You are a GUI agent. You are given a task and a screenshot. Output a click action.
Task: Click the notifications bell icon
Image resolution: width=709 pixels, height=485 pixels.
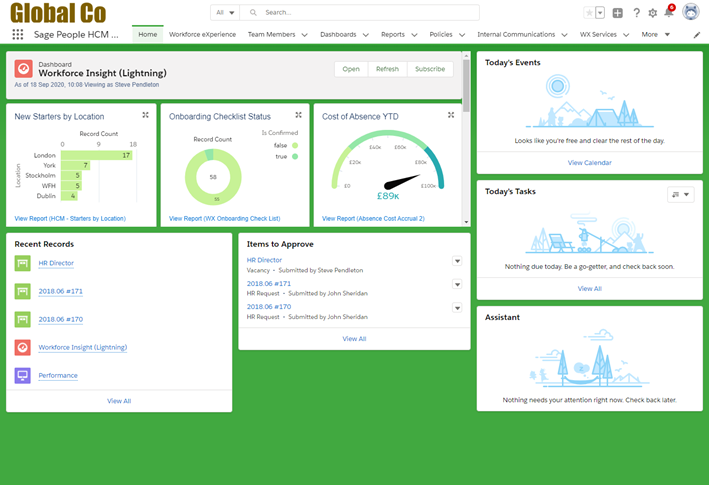pos(669,13)
